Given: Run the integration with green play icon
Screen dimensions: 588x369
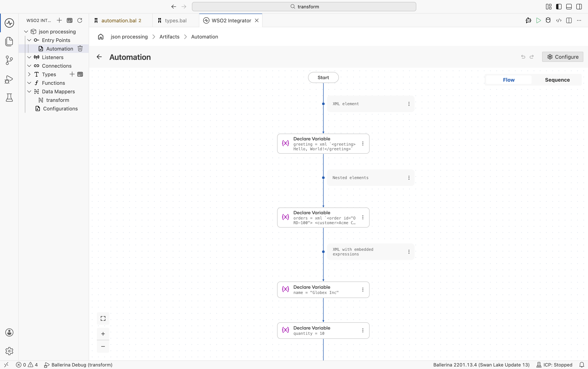Looking at the screenshot, I should pyautogui.click(x=538, y=20).
